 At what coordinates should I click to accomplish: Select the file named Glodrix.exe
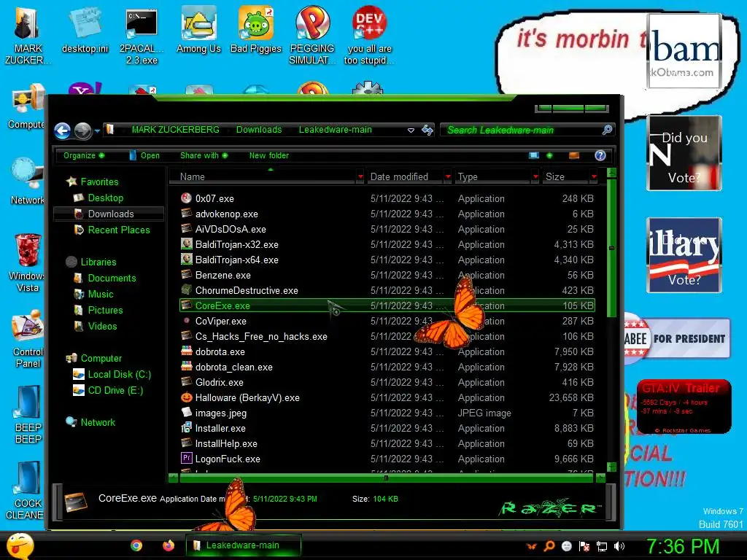click(x=219, y=382)
